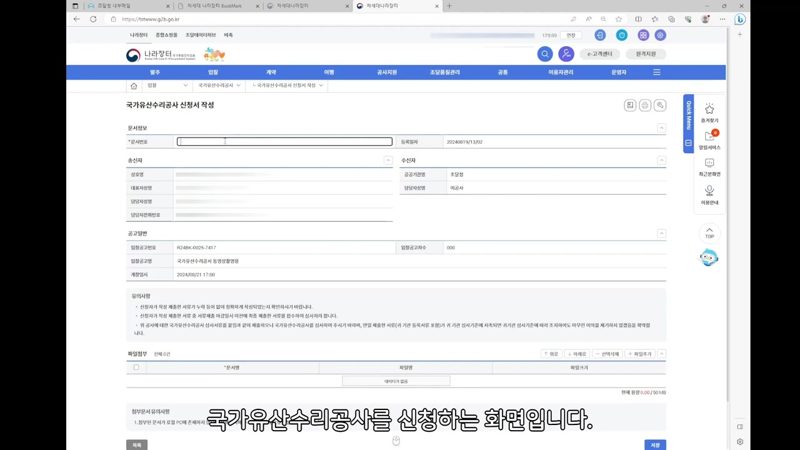
Task: Open the 공사지원 main menu
Action: 387,72
